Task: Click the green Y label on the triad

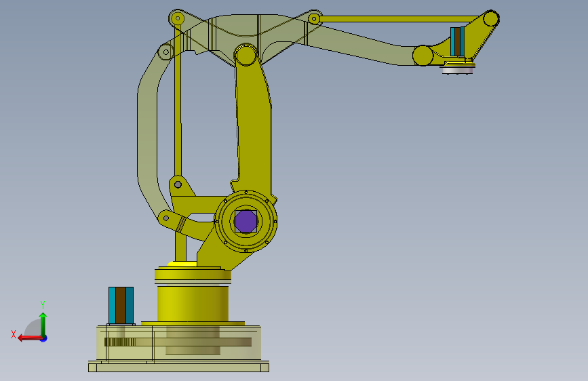Action: coord(43,305)
